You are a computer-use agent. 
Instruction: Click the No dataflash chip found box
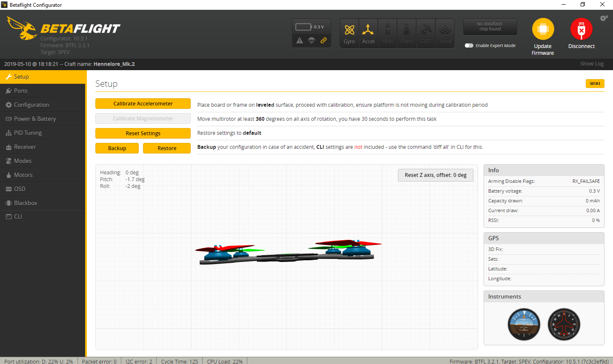pos(490,26)
